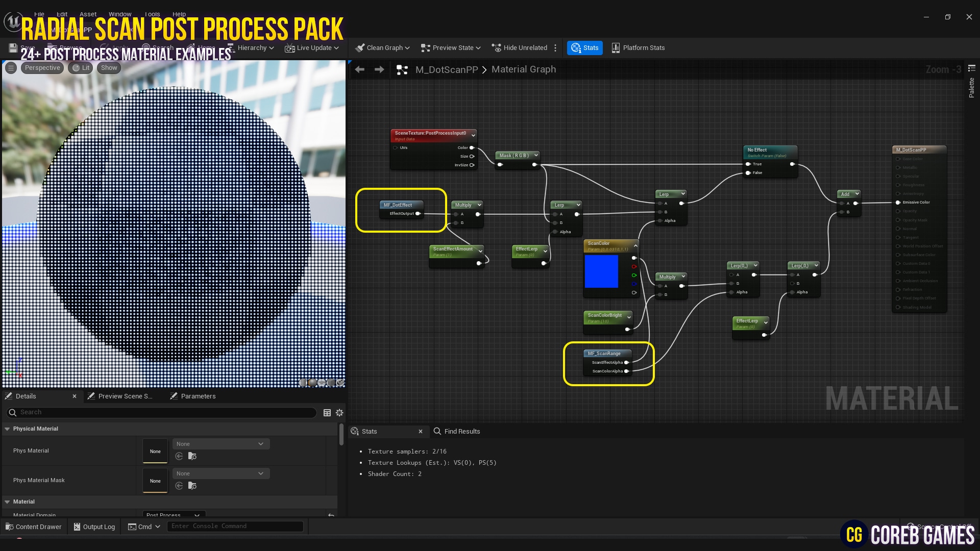Toggle the Stats button

point(585,48)
